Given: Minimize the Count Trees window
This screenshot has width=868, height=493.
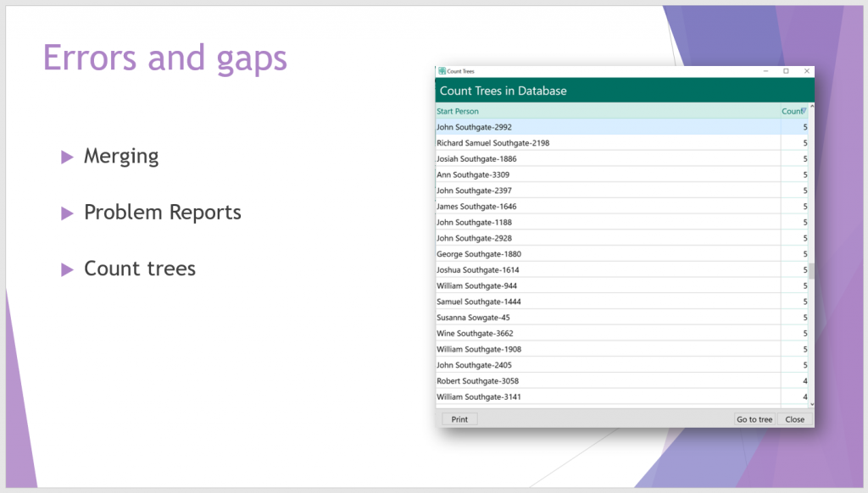Looking at the screenshot, I should coord(765,71).
